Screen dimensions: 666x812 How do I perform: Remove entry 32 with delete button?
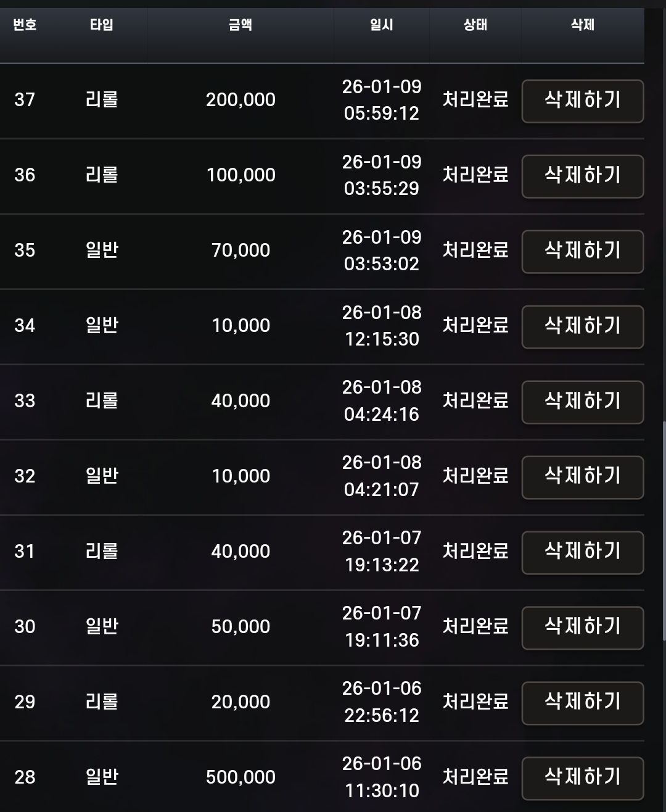583,477
